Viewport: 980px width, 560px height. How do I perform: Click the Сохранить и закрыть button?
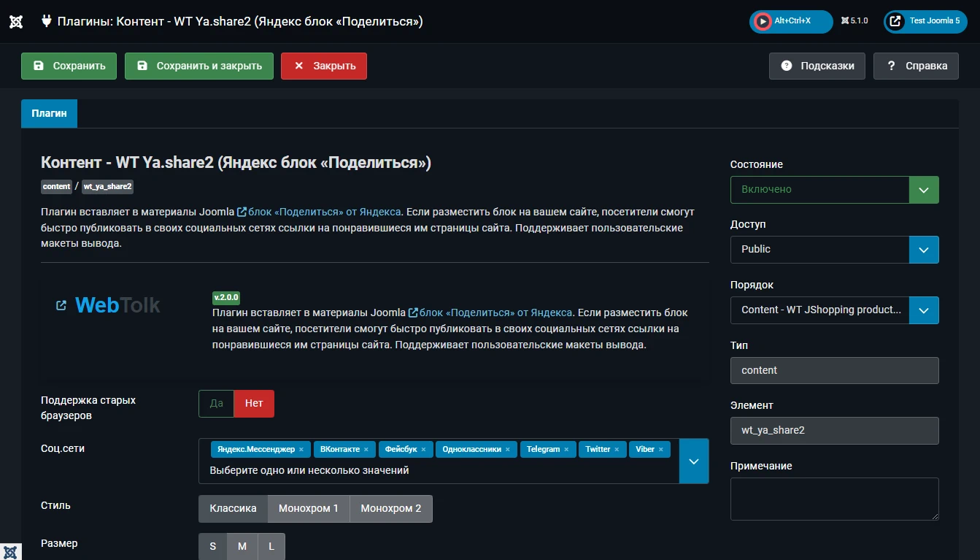click(x=199, y=66)
